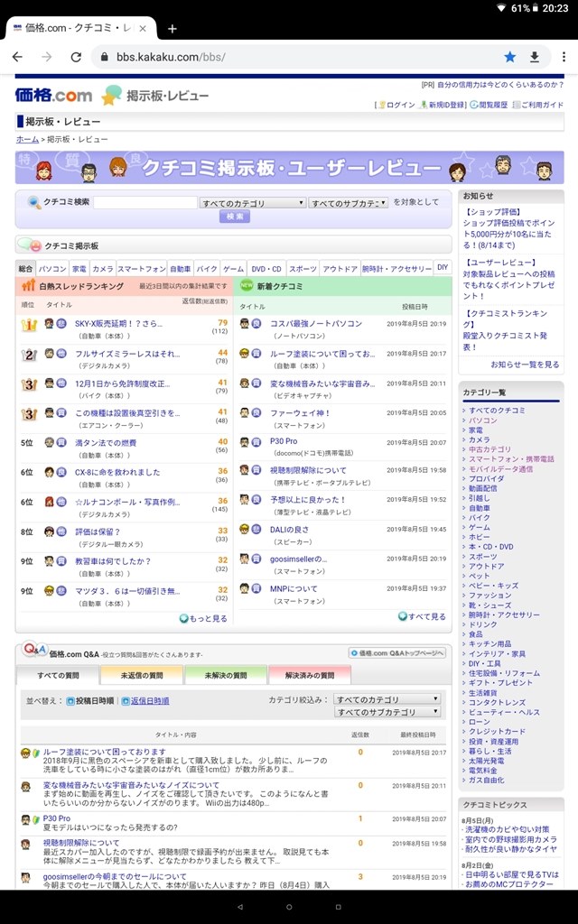This screenshot has height=924, width=578.
Task: Click the magnifier icon beside クチコミ検索
Action: (34, 203)
